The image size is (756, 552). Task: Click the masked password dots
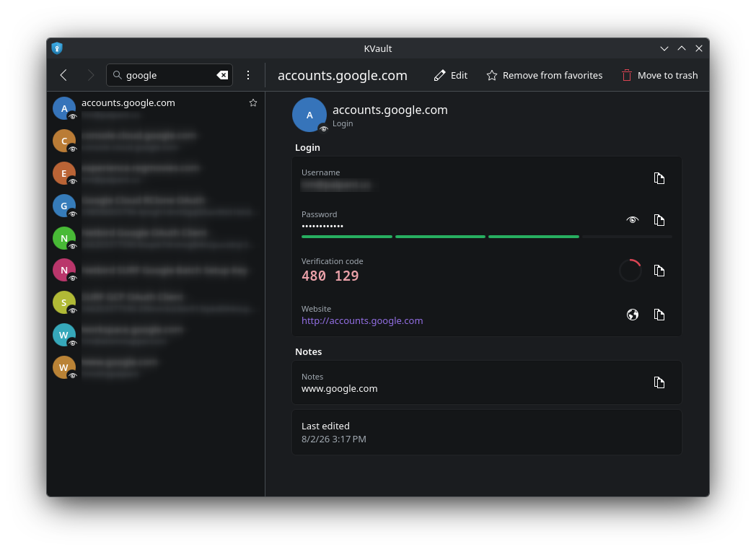[x=322, y=226]
